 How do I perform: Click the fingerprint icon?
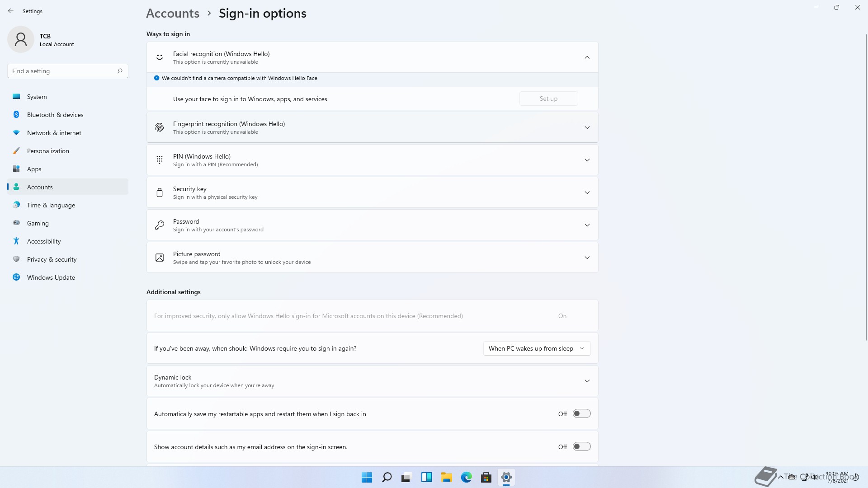pyautogui.click(x=160, y=127)
